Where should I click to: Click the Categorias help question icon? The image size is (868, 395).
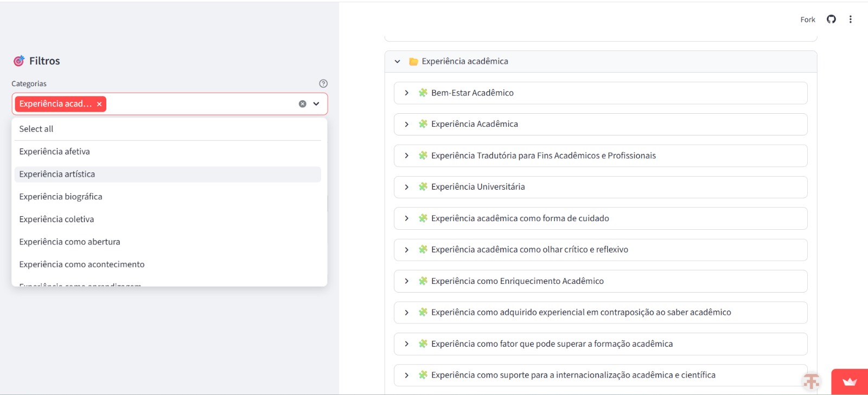click(323, 83)
